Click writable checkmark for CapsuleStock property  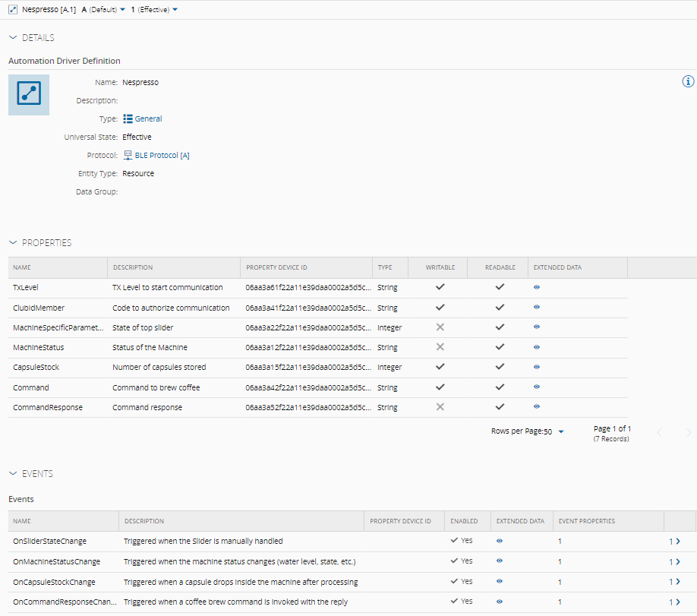tap(440, 367)
